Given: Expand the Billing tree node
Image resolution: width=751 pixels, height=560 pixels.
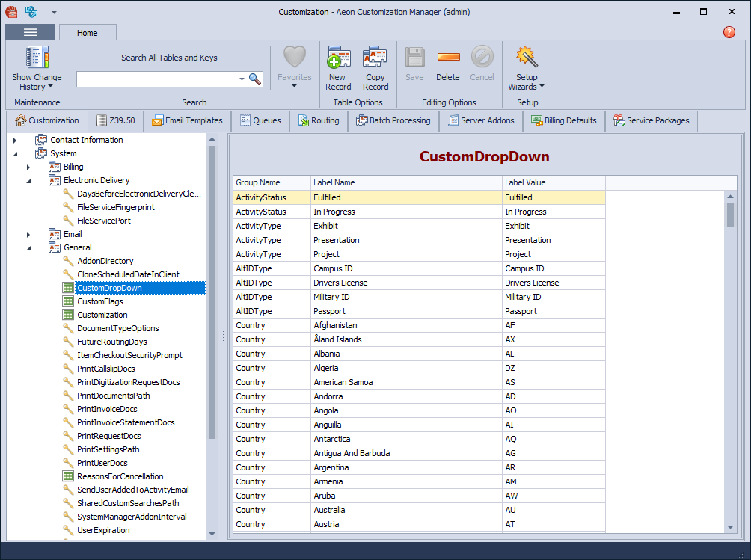Looking at the screenshot, I should coord(28,167).
